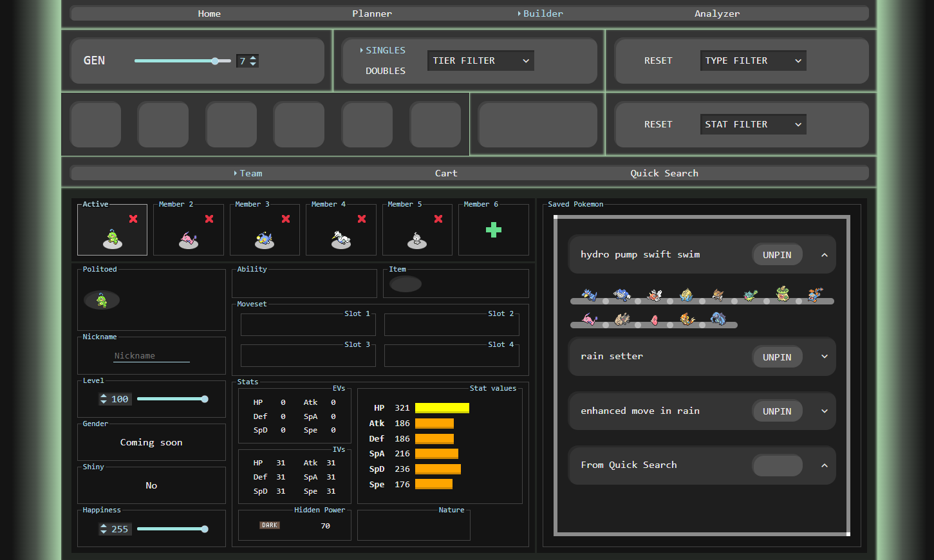Image resolution: width=934 pixels, height=560 pixels.
Task: Collapse the hydro pump swift swim group
Action: [x=825, y=255]
